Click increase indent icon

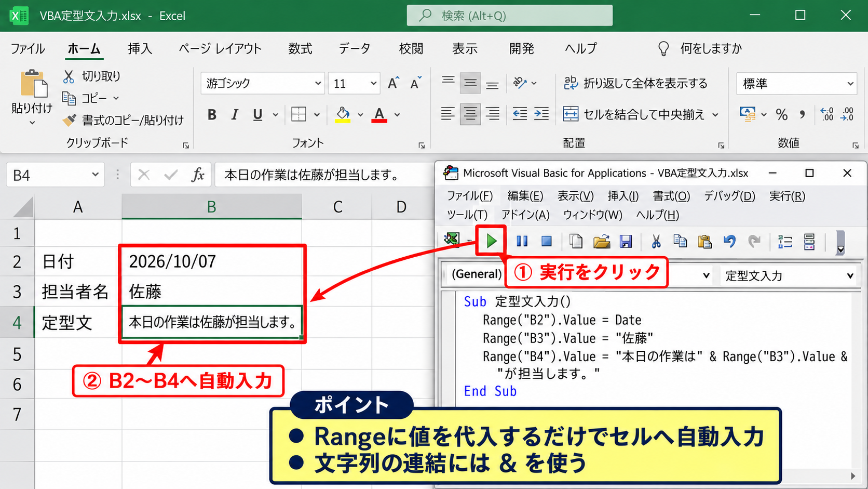pyautogui.click(x=541, y=114)
